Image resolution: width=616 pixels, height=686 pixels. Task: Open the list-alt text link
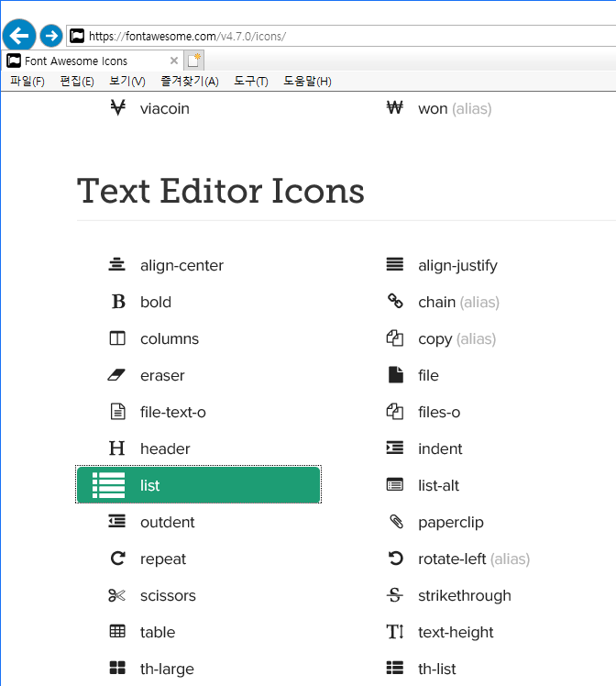[x=438, y=485]
